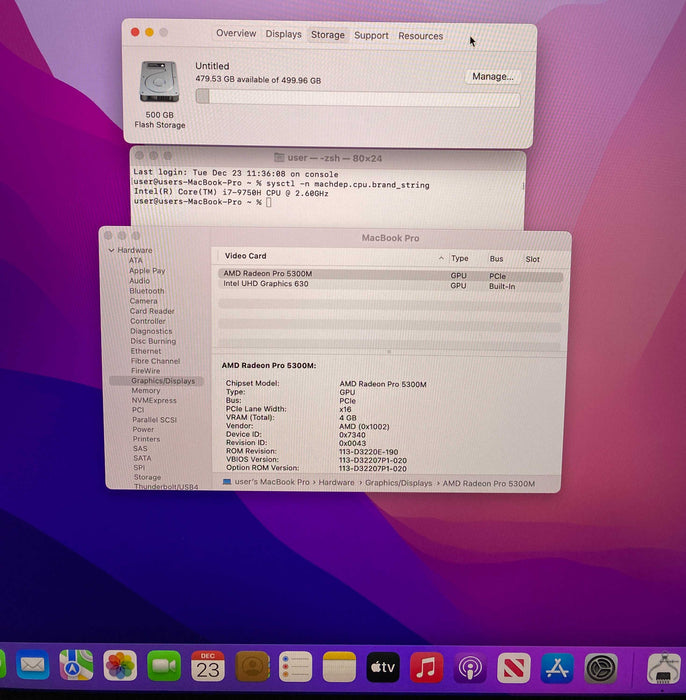The height and width of the screenshot is (700, 686).
Task: Click the storage usage bar
Action: coord(358,98)
